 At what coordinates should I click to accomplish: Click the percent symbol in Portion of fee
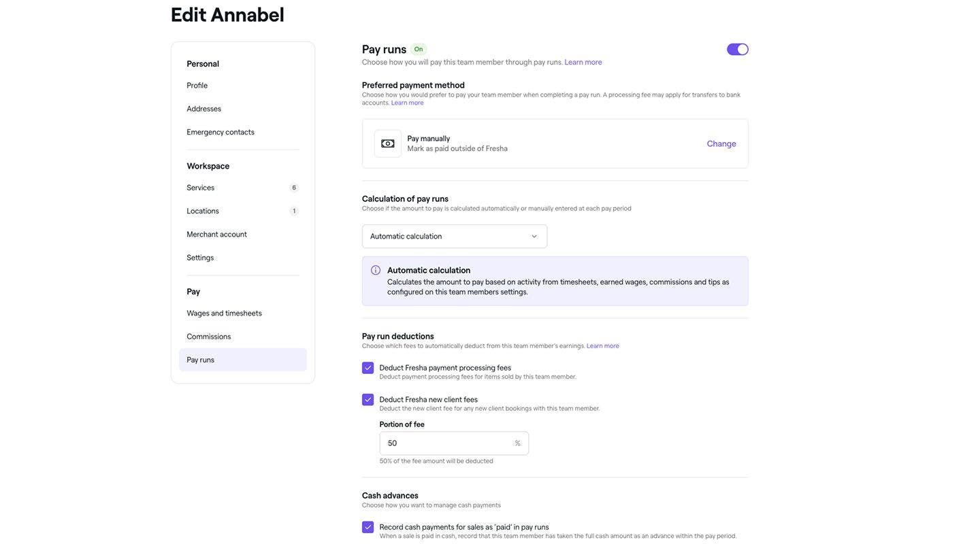pos(517,443)
